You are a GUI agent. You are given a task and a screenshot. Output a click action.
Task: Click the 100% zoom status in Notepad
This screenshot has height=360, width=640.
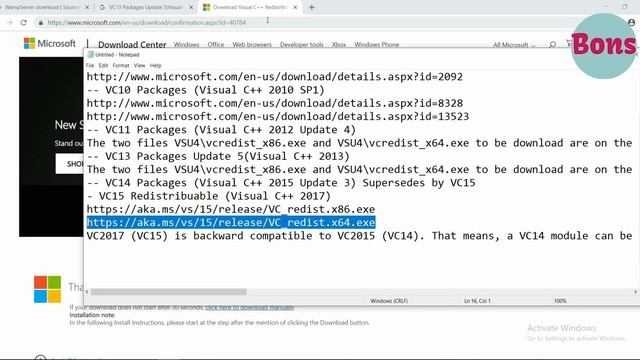(560, 301)
